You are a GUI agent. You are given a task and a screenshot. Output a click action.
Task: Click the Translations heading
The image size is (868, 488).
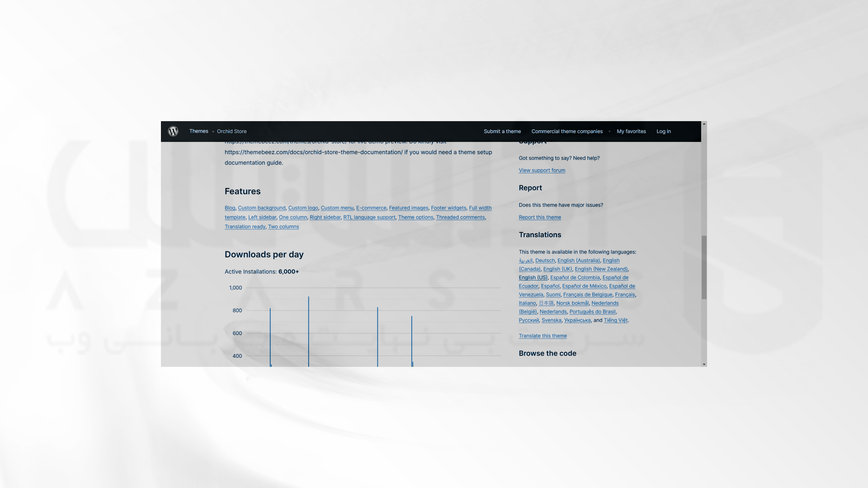tap(540, 235)
